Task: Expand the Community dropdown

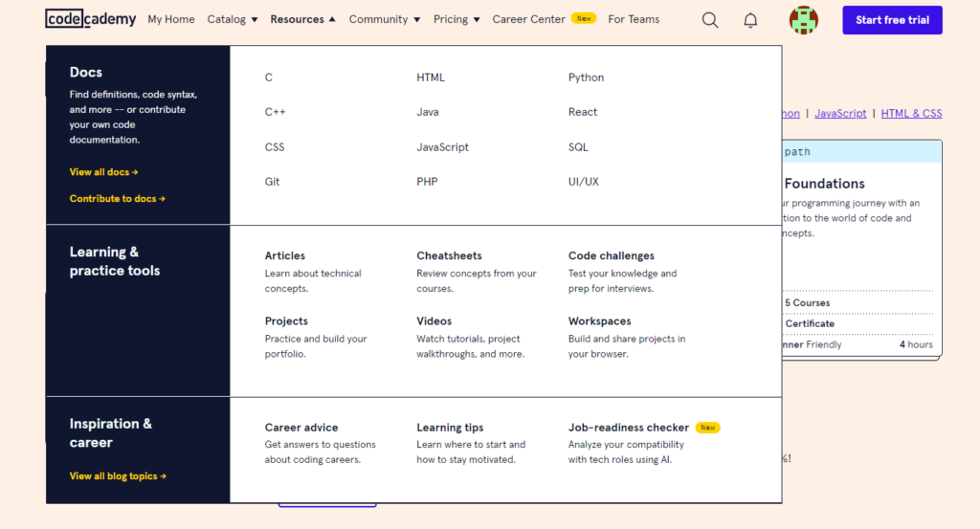Action: 385,19
